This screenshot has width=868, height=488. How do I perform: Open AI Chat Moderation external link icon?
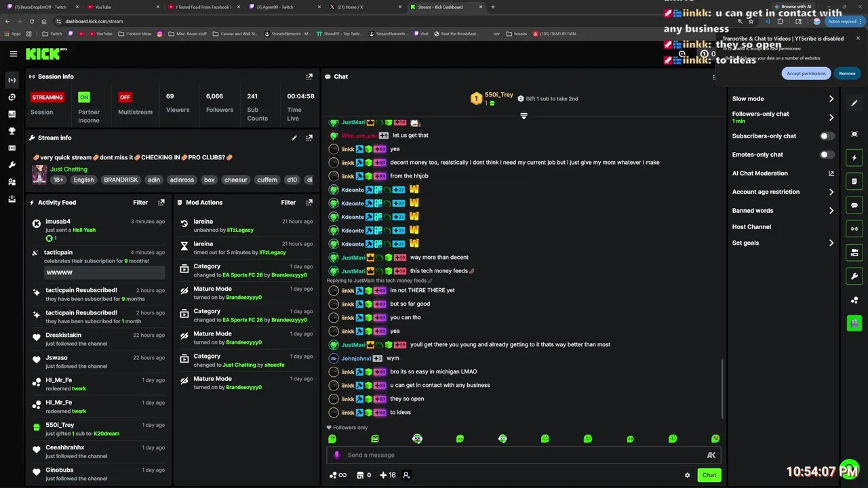click(x=831, y=174)
